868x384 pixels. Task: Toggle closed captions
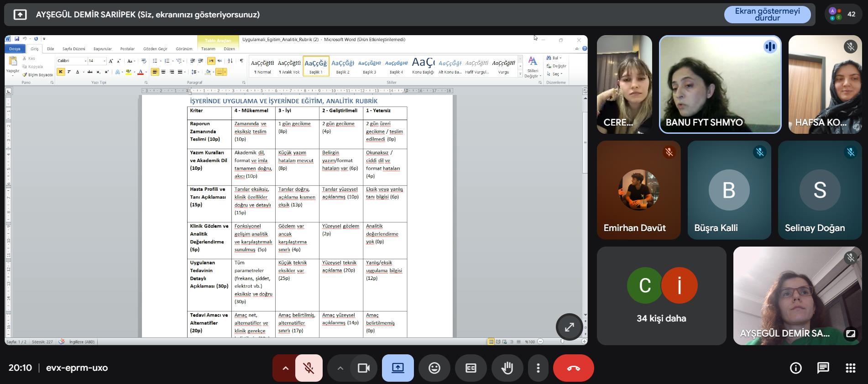coord(471,368)
